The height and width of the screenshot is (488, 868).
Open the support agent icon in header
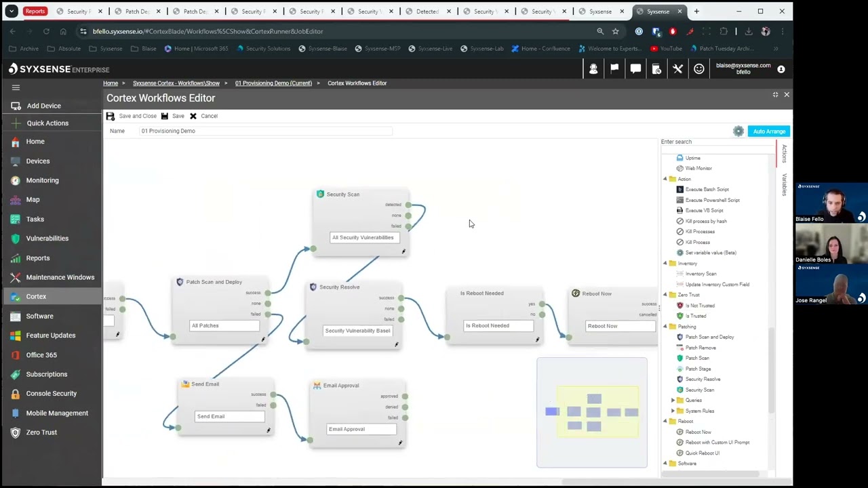coord(593,68)
